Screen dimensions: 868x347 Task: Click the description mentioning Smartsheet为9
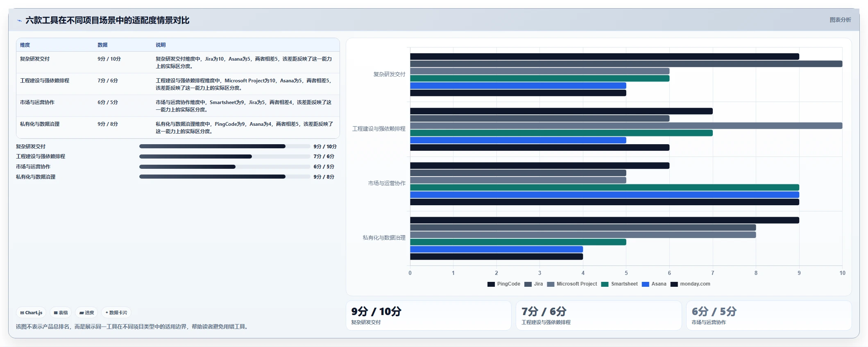[244, 106]
